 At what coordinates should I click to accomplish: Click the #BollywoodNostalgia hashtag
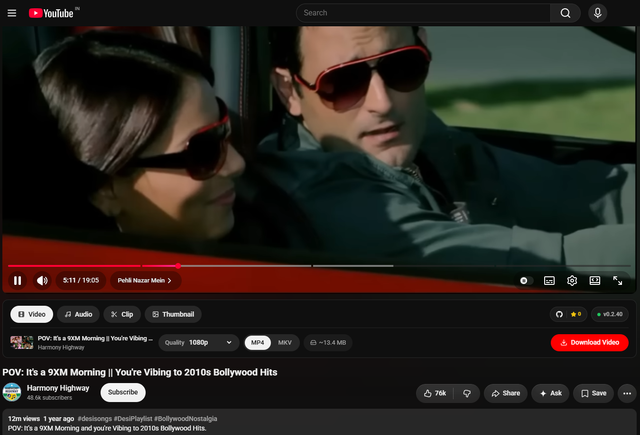coord(186,419)
